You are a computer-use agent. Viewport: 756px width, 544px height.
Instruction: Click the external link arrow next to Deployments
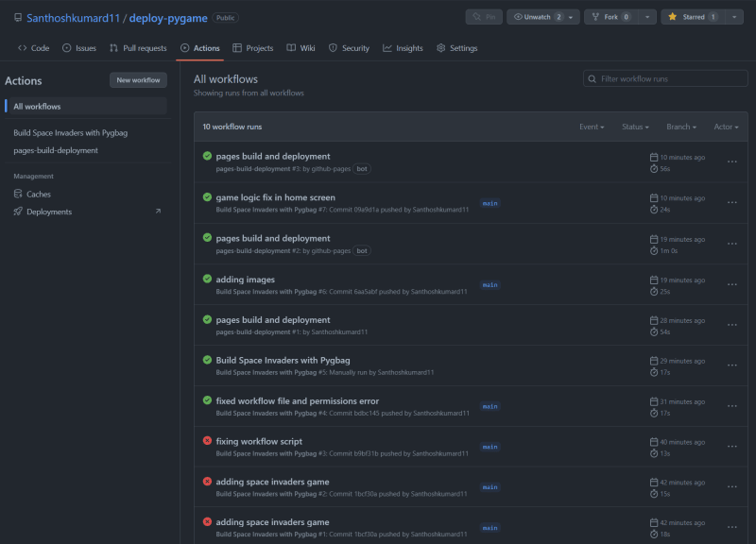pos(158,212)
